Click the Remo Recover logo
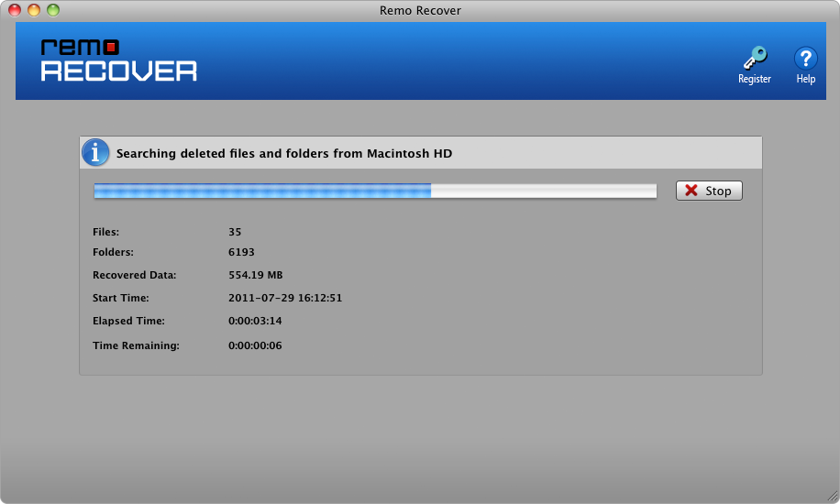Viewport: 840px width, 504px height. pyautogui.click(x=119, y=60)
